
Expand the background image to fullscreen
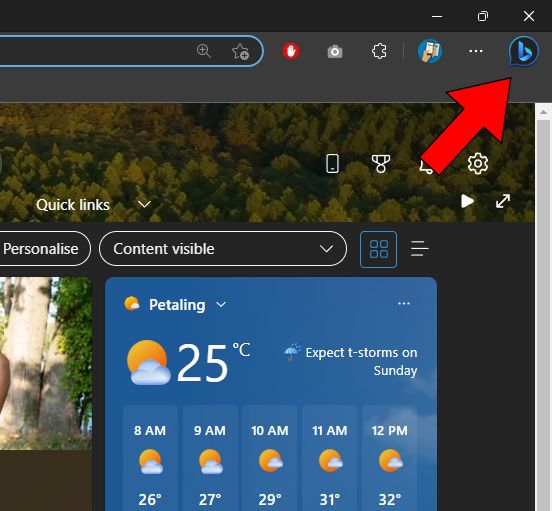click(503, 201)
